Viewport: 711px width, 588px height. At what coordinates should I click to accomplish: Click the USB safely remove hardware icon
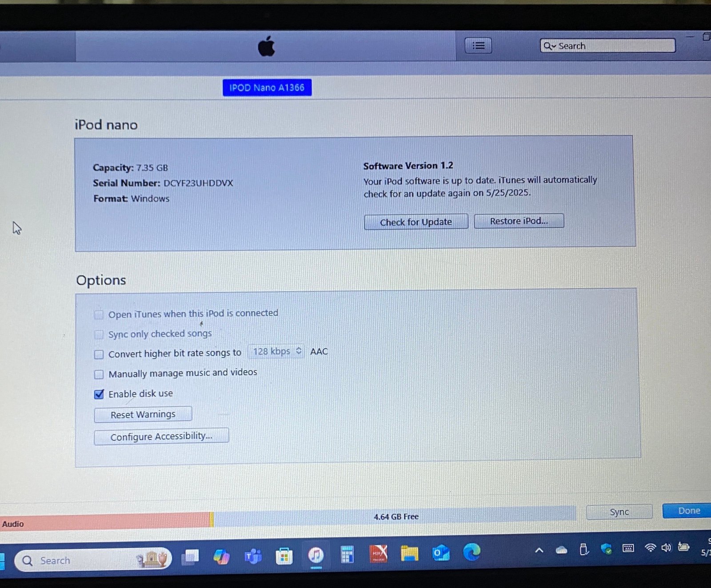pos(584,550)
